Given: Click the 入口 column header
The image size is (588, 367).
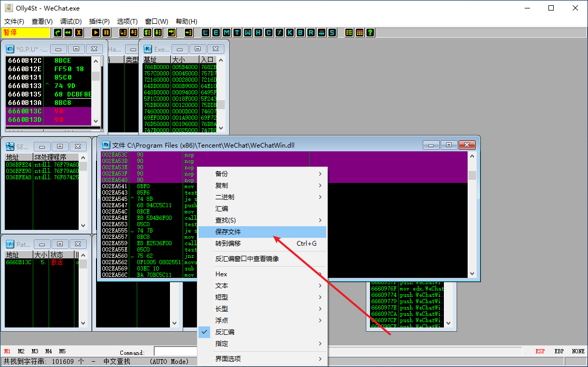Looking at the screenshot, I should tap(208, 60).
